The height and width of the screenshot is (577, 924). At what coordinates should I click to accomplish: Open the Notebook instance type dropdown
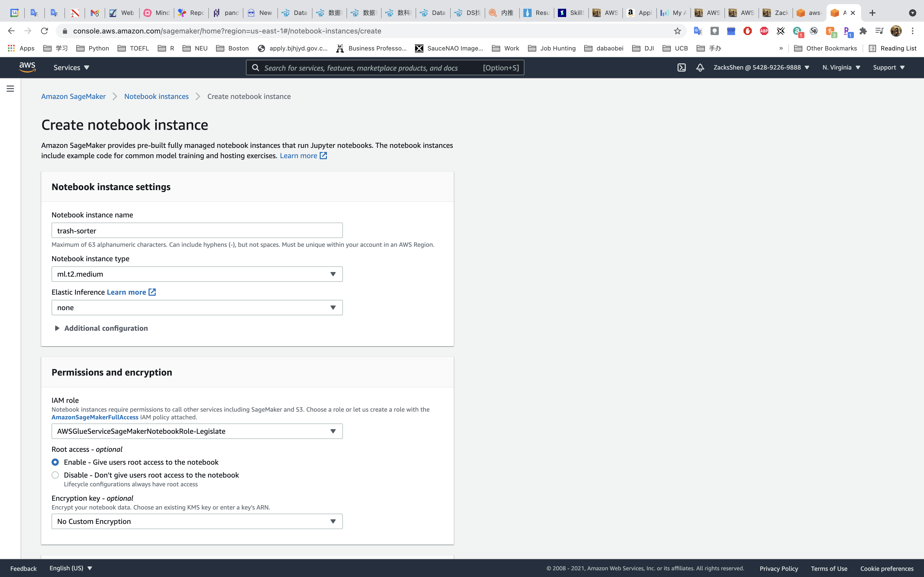click(x=197, y=274)
